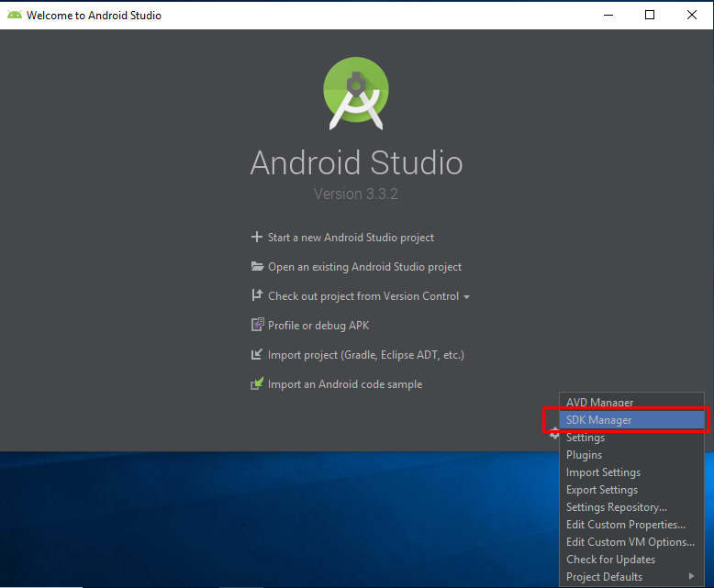Choose Export Settings menu entry
Image resolution: width=714 pixels, height=588 pixels.
click(631, 490)
